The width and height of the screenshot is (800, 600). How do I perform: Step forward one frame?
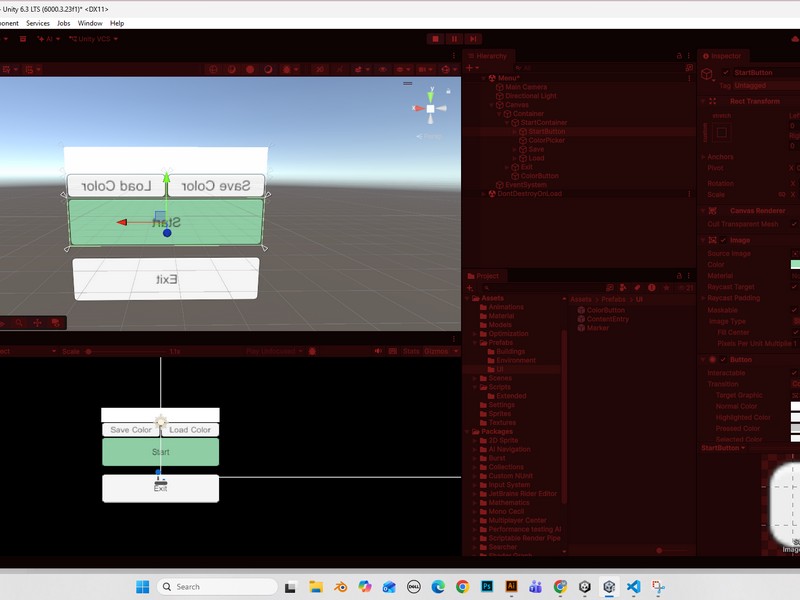[x=473, y=39]
